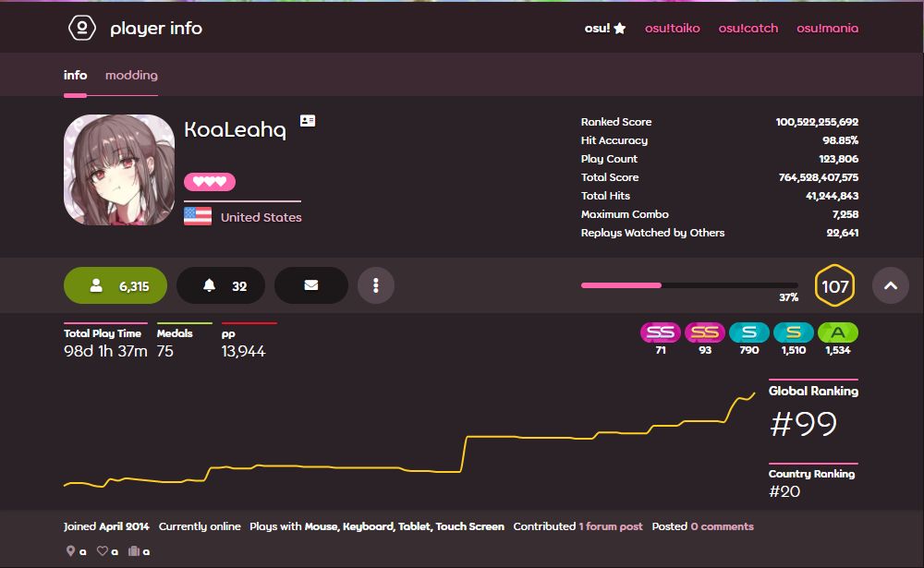Click the level progress bar at 37%
Screen dimensions: 924x568
(x=688, y=285)
